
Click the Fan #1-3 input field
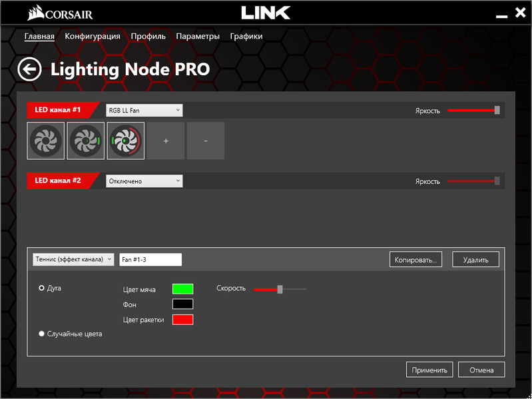150,260
